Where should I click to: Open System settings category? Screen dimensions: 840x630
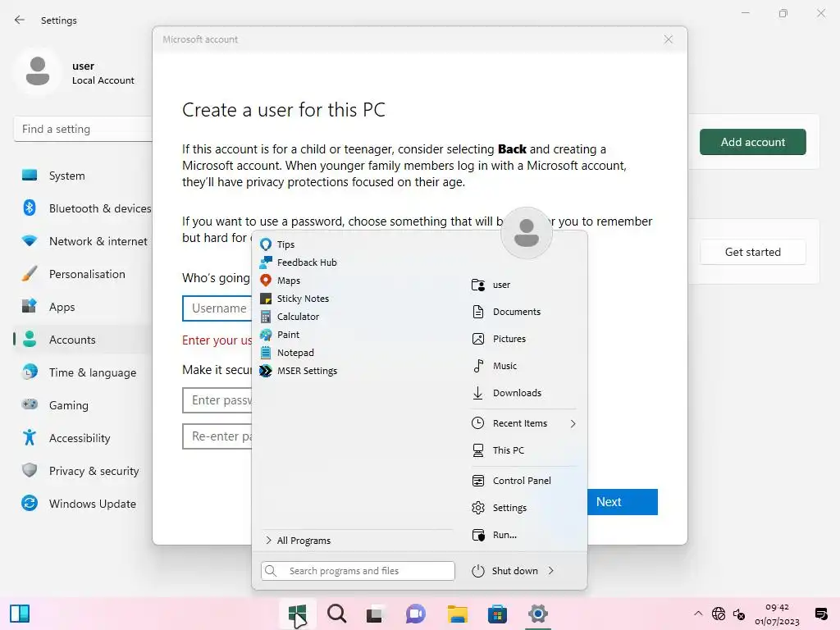[x=84, y=176]
